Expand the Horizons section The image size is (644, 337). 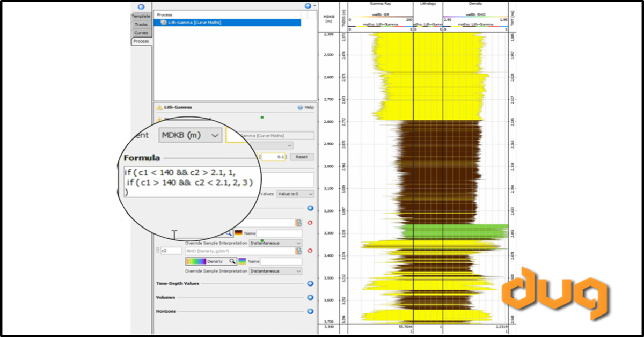pyautogui.click(x=310, y=311)
